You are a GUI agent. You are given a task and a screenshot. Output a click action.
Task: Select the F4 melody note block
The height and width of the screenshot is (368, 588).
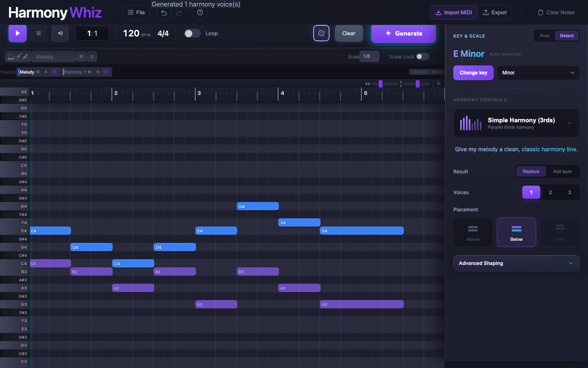click(299, 222)
